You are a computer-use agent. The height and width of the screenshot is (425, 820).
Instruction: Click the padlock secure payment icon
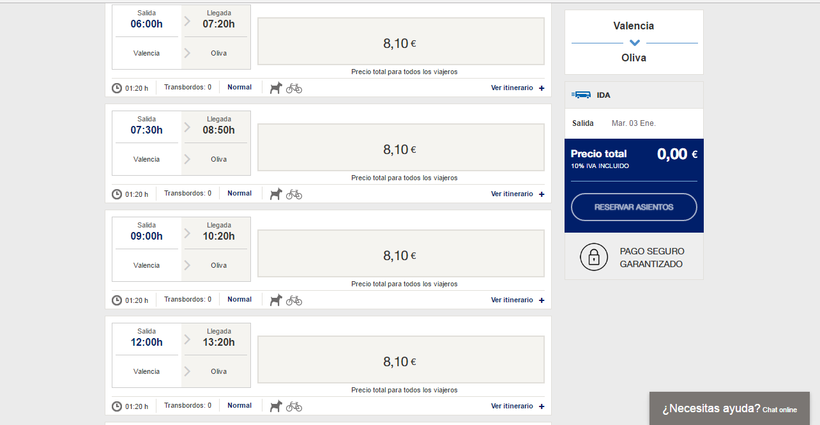tap(594, 258)
